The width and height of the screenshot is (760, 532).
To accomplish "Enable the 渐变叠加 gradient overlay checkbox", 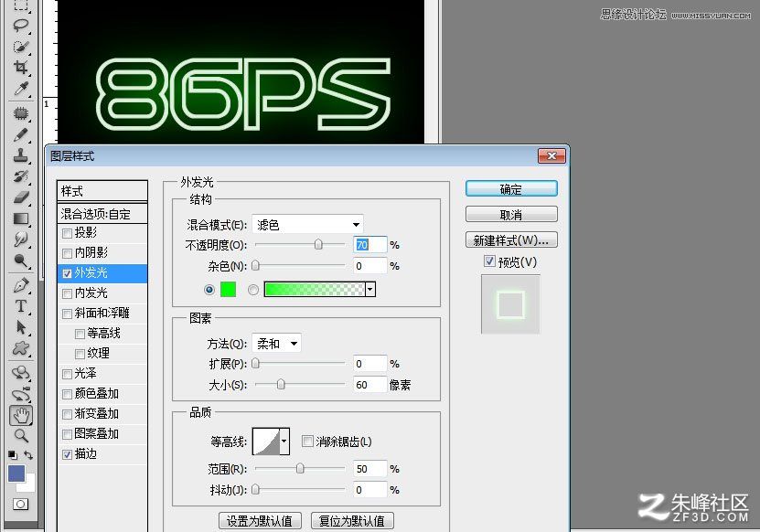I will coord(68,414).
